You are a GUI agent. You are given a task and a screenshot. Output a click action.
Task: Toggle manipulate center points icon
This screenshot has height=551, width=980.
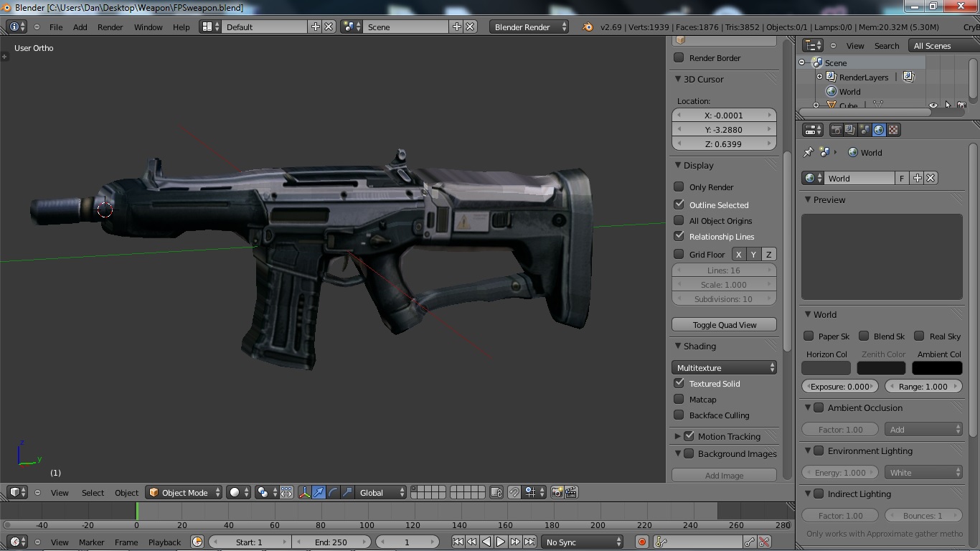[x=286, y=492]
